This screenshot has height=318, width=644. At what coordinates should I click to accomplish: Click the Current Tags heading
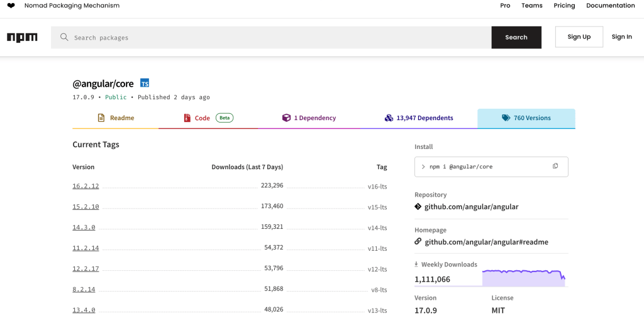click(96, 145)
